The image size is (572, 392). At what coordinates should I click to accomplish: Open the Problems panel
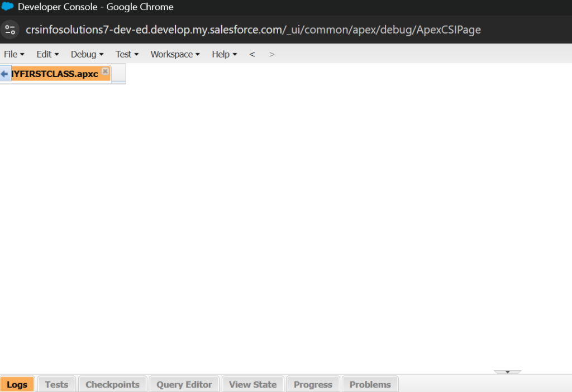(370, 384)
